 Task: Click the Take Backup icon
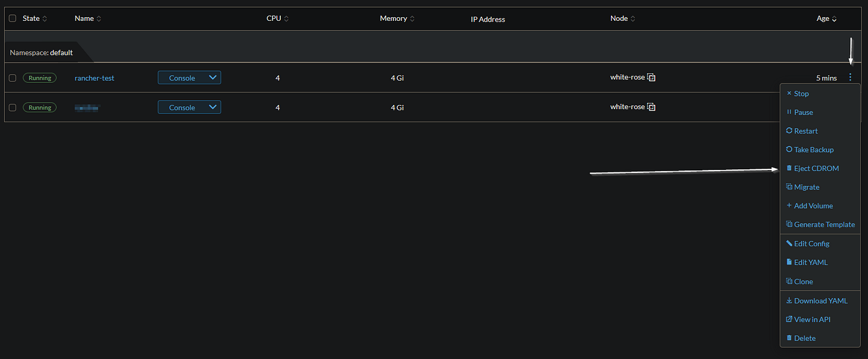[788, 149]
